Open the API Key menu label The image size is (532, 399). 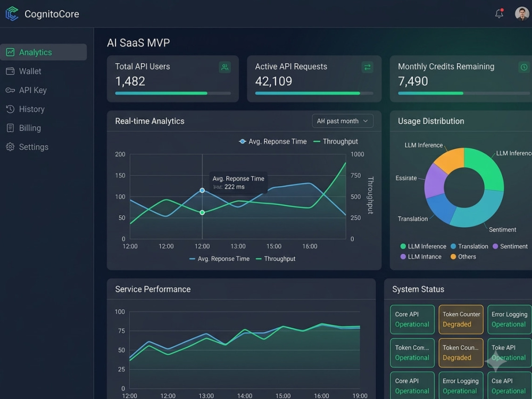point(32,90)
